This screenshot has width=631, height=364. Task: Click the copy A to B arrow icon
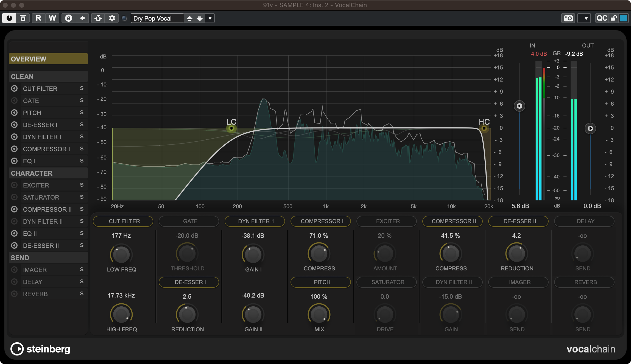click(82, 18)
